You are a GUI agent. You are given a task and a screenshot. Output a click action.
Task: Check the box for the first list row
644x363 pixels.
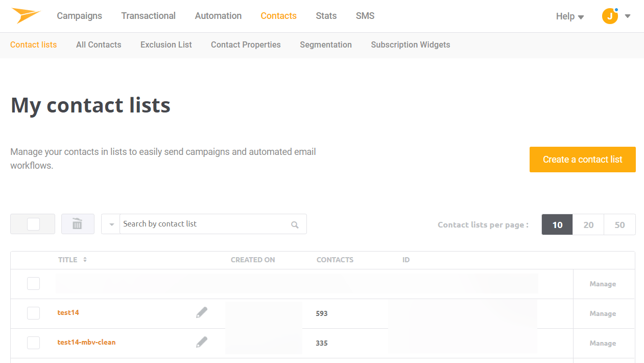coord(33,283)
